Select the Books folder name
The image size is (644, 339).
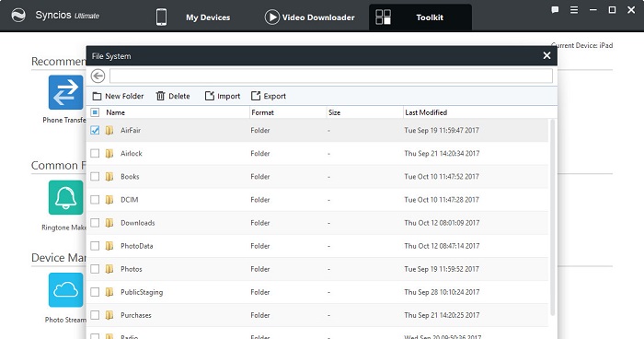click(x=130, y=177)
